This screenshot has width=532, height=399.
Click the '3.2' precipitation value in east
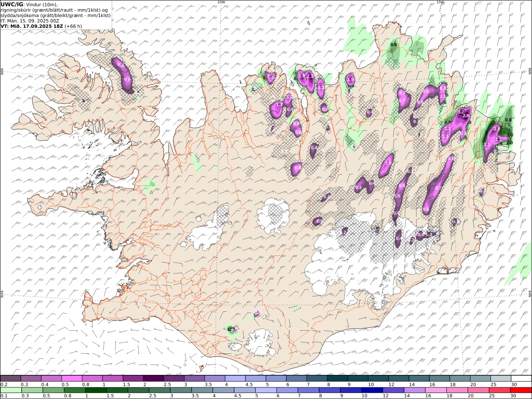pyautogui.click(x=461, y=112)
